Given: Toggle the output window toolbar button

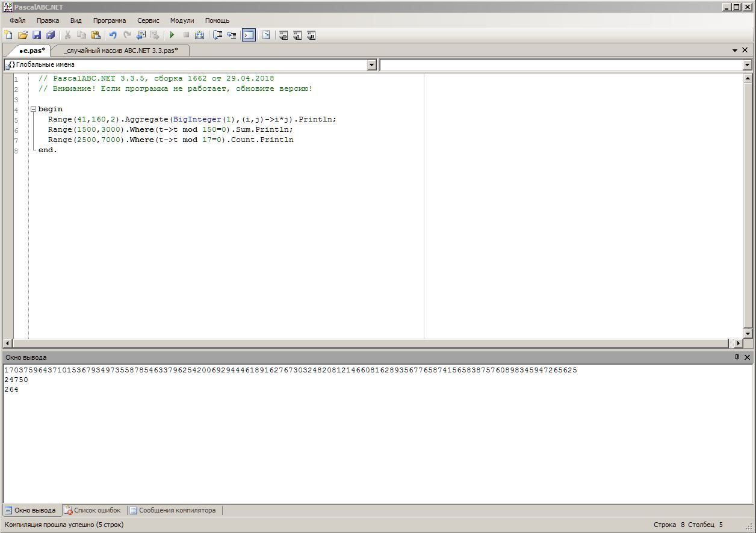Looking at the screenshot, I should pos(249,35).
